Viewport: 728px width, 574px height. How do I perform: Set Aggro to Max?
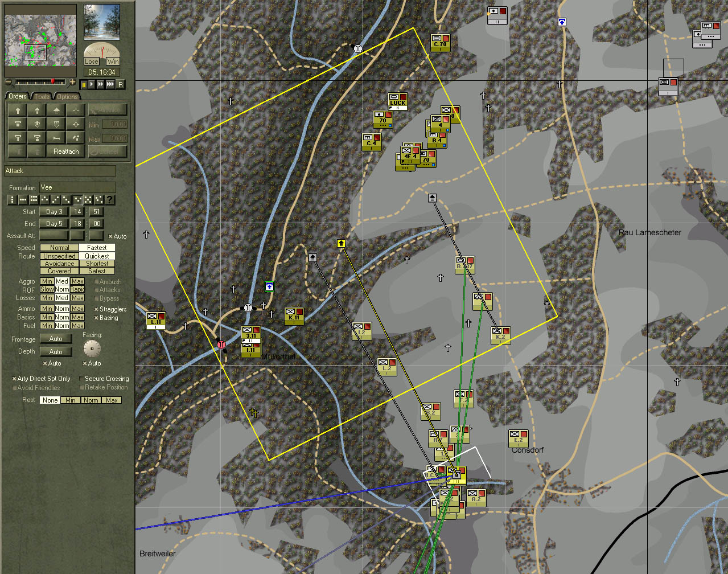77,281
